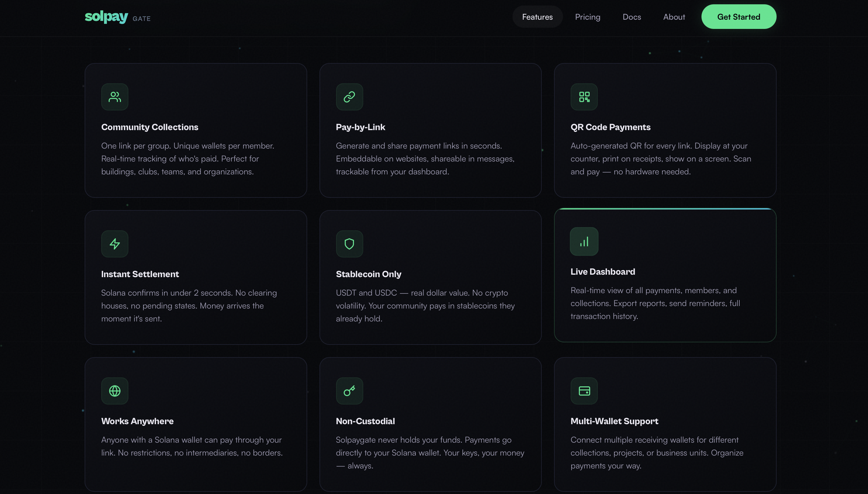Viewport: 868px width, 494px height.
Task: Select the Stablecoin Only heading
Action: click(368, 274)
